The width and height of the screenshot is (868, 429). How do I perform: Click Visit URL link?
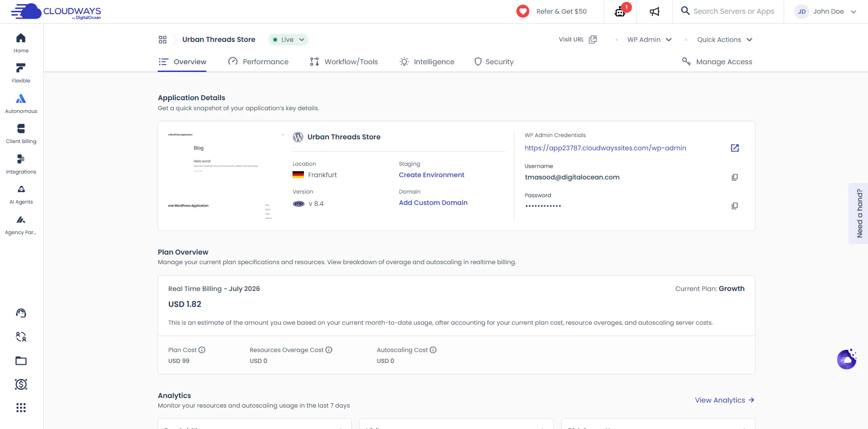pos(578,40)
